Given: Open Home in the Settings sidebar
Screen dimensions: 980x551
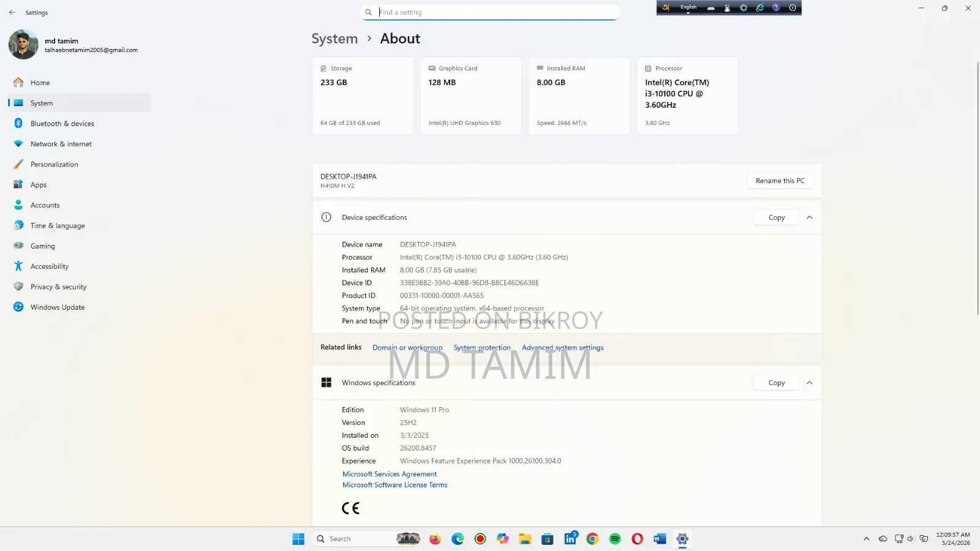Looking at the screenshot, I should pos(80,83).
